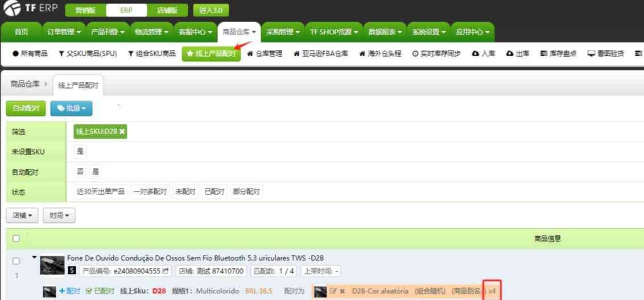Expand the 采购管理 menu

click(283, 32)
